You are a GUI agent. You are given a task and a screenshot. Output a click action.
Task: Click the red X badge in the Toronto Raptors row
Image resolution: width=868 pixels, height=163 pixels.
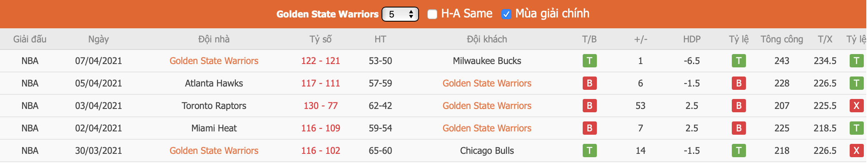pos(856,106)
